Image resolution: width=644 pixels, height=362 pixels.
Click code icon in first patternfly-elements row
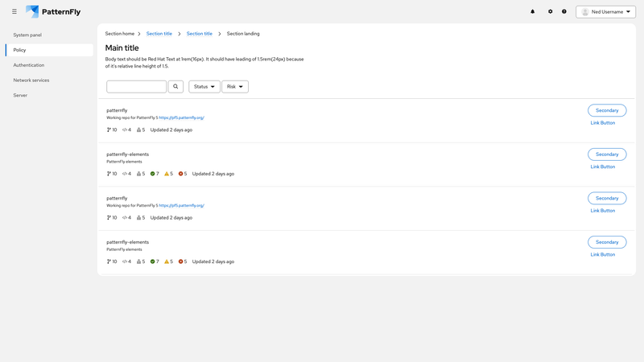(x=125, y=174)
